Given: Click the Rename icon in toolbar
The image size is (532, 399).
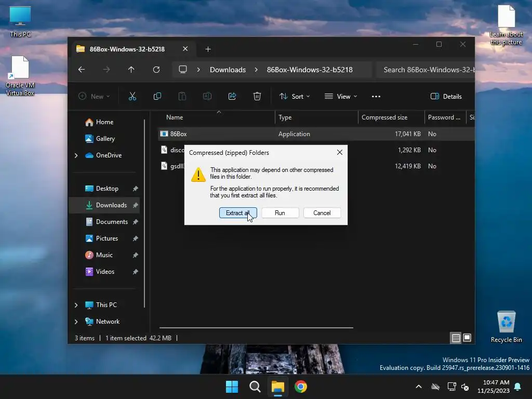Looking at the screenshot, I should pyautogui.click(x=207, y=96).
